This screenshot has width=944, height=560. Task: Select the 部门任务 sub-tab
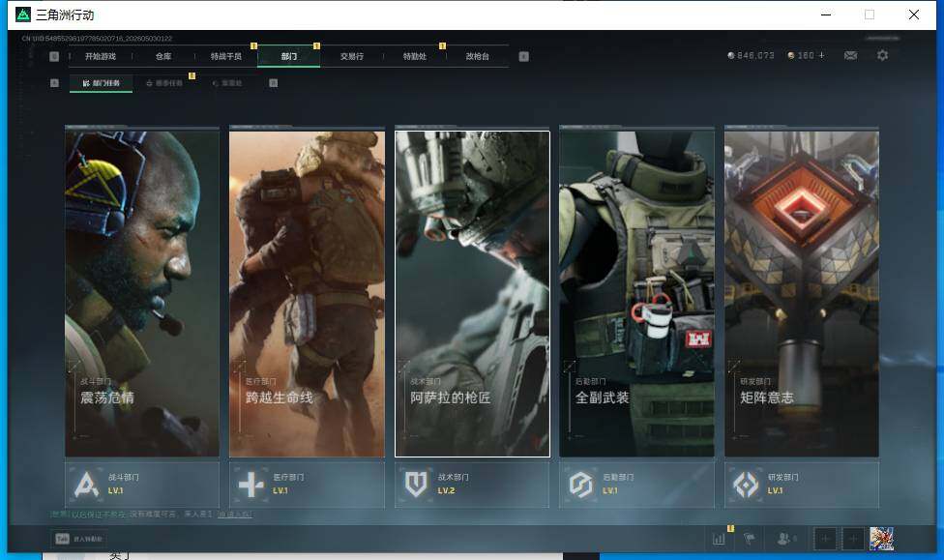(102, 83)
